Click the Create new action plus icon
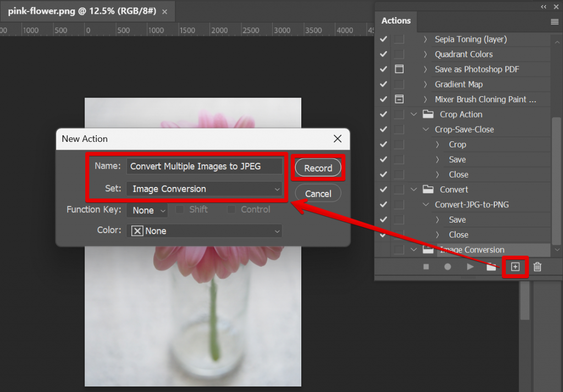This screenshot has height=392, width=563. coord(515,267)
